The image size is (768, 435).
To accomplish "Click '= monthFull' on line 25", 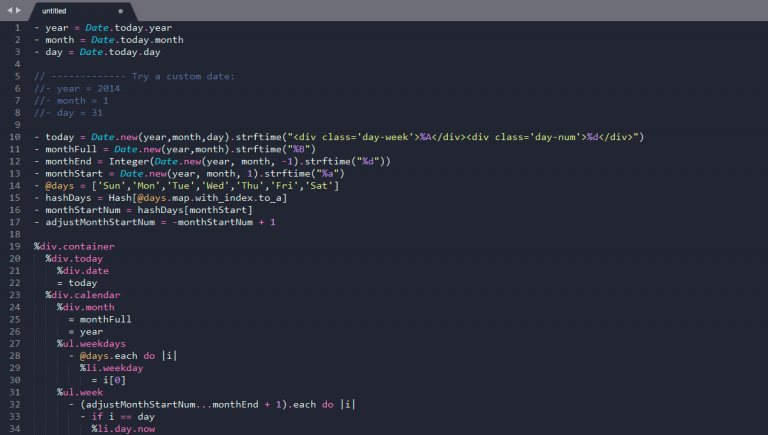I will [x=100, y=319].
